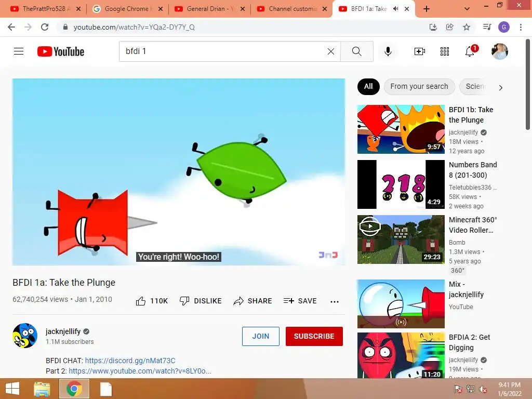This screenshot has width=532, height=399.
Task: Open Minecraft 360° Roller thumbnail
Action: (401, 239)
